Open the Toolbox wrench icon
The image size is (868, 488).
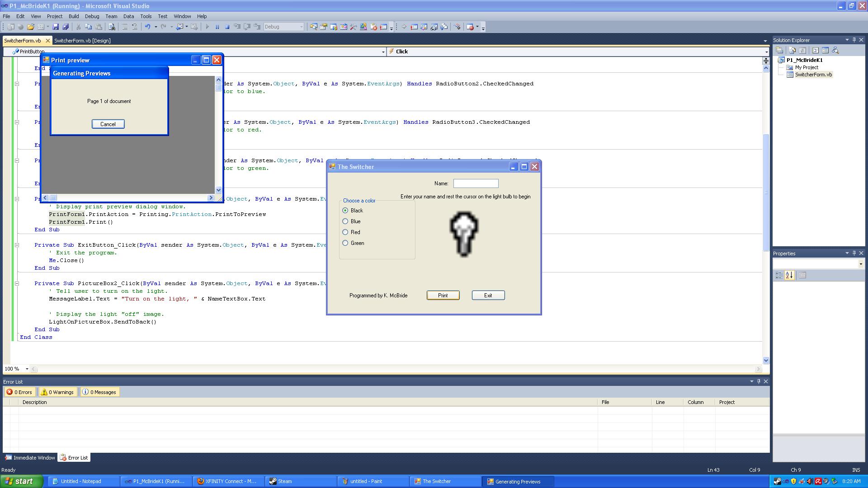(353, 27)
